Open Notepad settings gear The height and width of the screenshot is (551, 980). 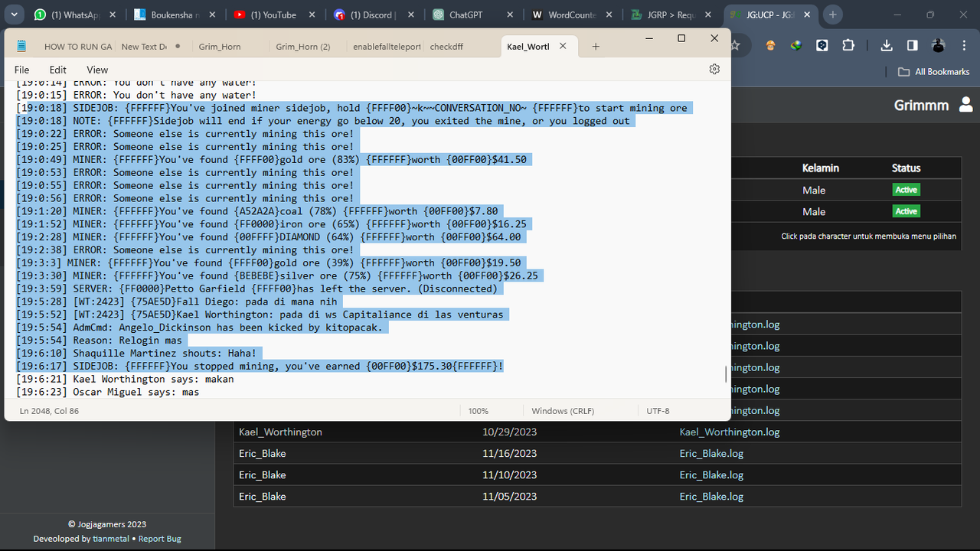(714, 69)
